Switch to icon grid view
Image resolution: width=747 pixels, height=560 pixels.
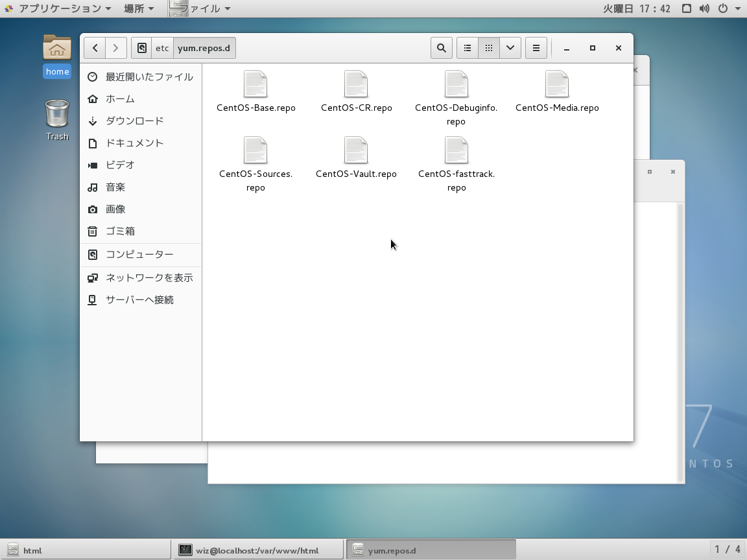(489, 48)
